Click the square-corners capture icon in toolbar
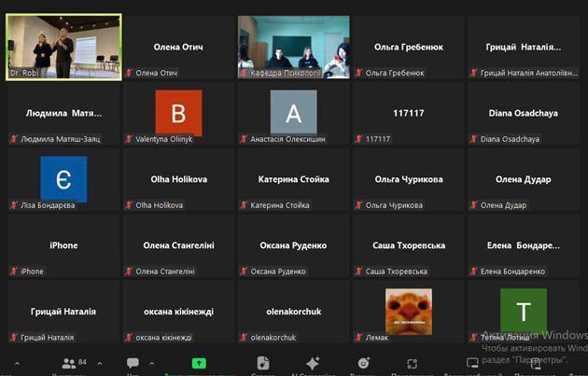Viewport: 588px width, 376px height. (x=412, y=363)
